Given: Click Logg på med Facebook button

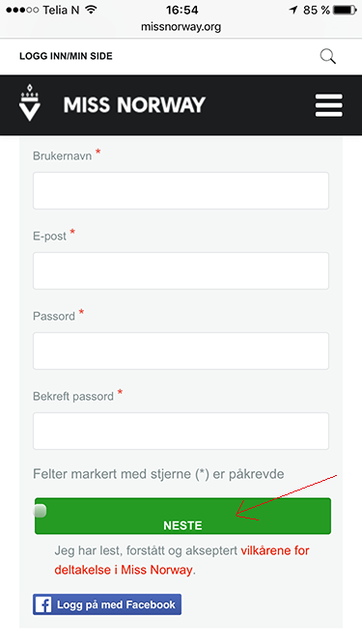Looking at the screenshot, I should point(107,604).
